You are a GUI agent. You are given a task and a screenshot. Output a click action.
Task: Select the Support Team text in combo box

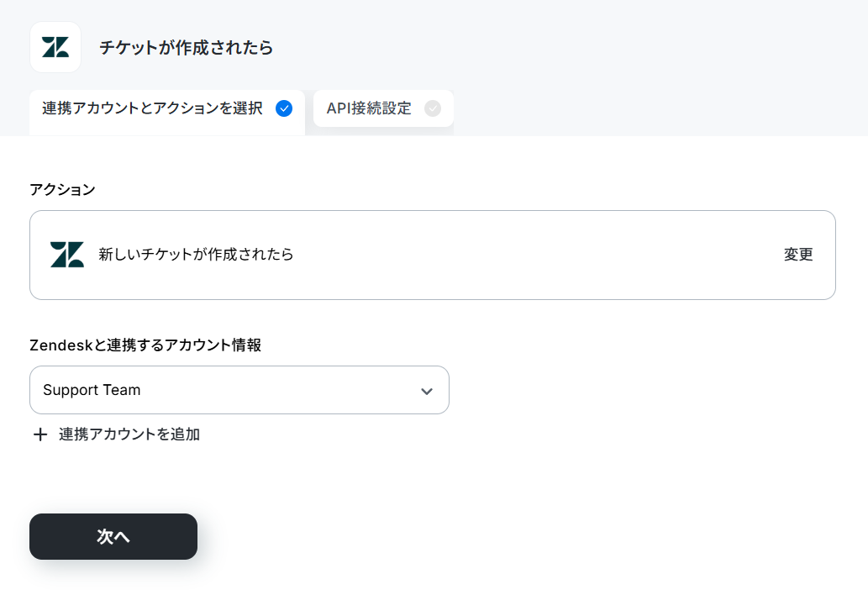[x=92, y=390]
